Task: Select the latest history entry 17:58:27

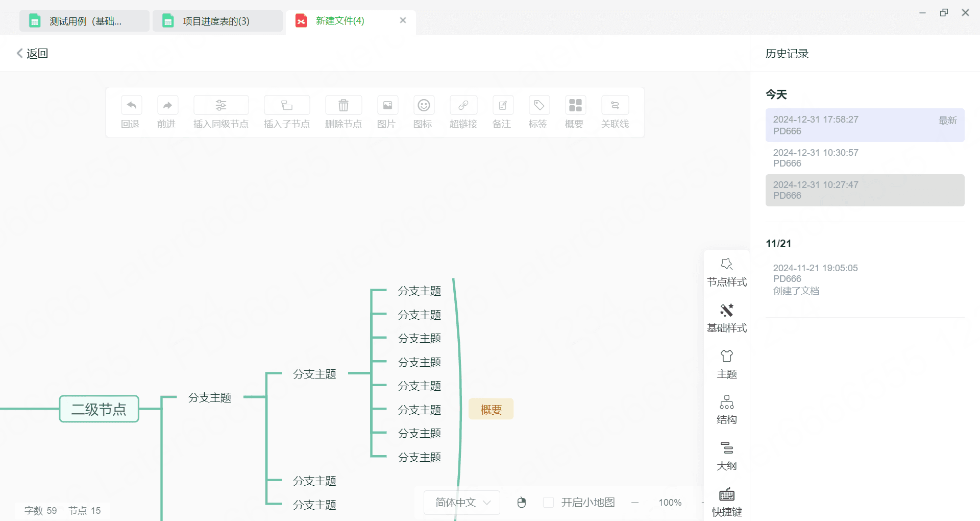Action: 865,125
